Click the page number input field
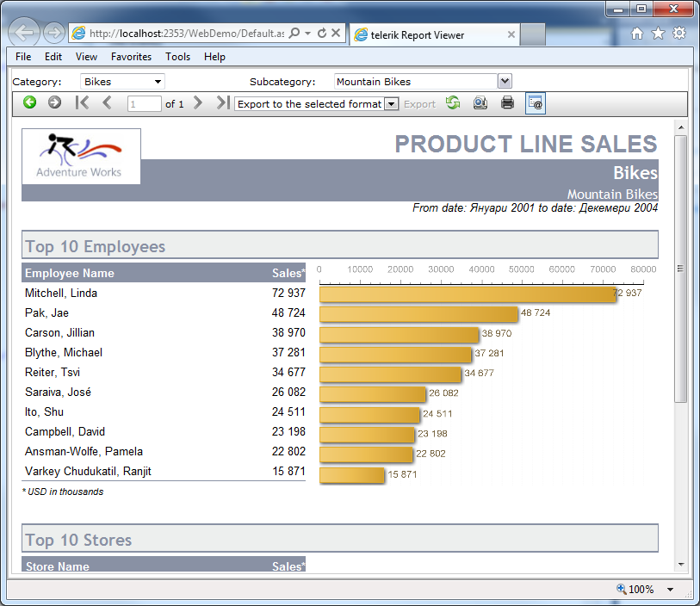Viewport: 700px width, 606px height. [x=143, y=102]
